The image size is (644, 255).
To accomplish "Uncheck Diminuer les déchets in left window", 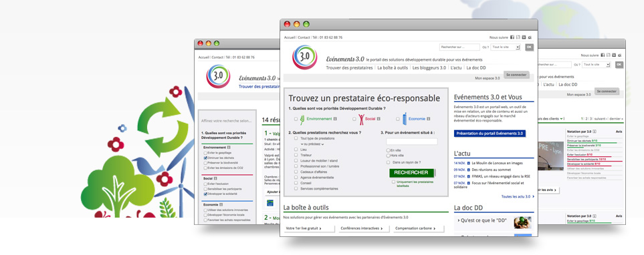I will click(205, 158).
